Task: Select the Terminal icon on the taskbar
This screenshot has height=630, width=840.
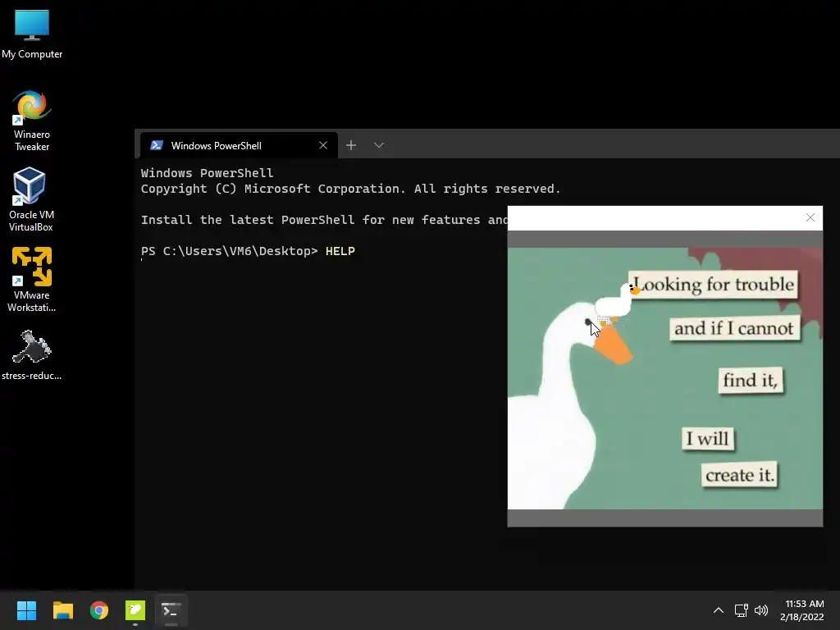Action: click(171, 610)
